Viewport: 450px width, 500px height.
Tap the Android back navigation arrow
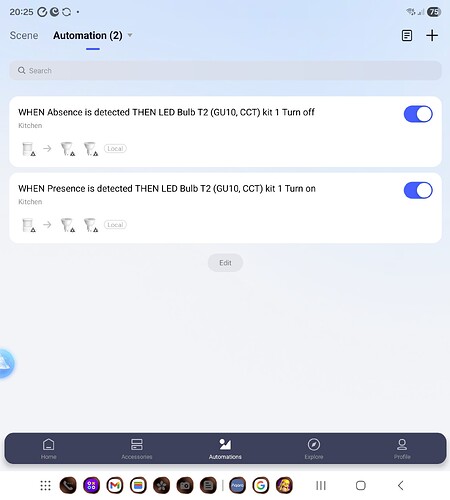pyautogui.click(x=401, y=485)
